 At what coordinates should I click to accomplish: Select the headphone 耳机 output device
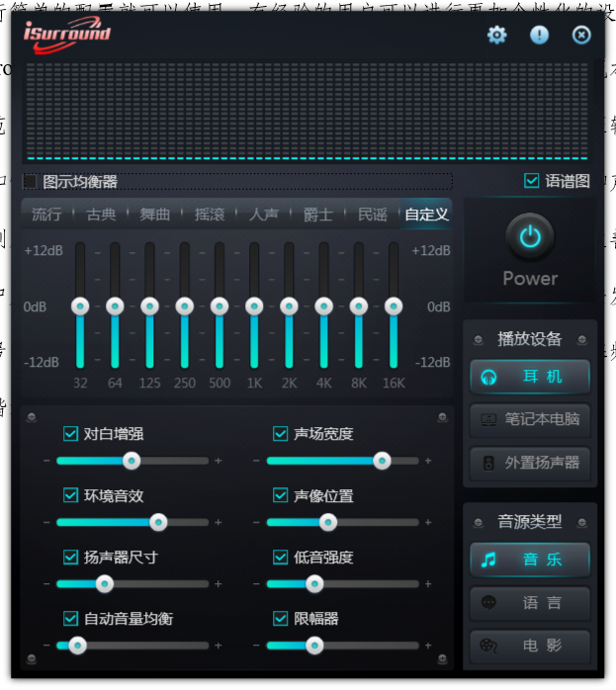(530, 377)
